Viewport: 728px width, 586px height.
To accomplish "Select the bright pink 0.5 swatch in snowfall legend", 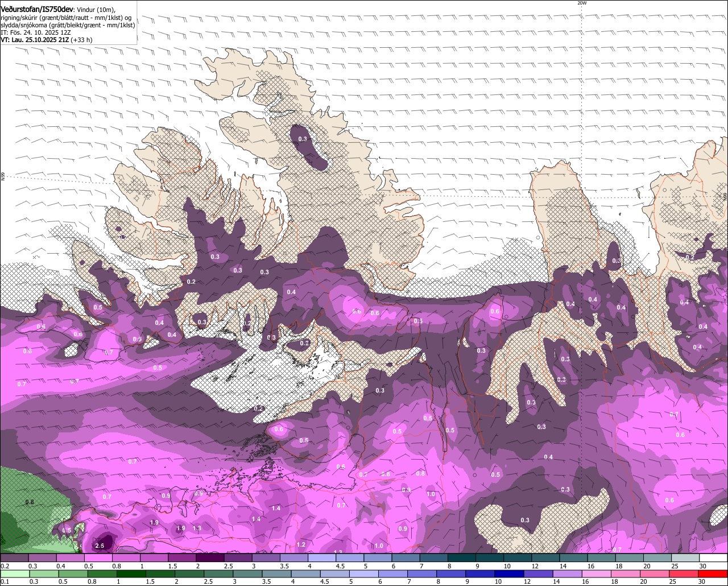I will click(x=98, y=558).
